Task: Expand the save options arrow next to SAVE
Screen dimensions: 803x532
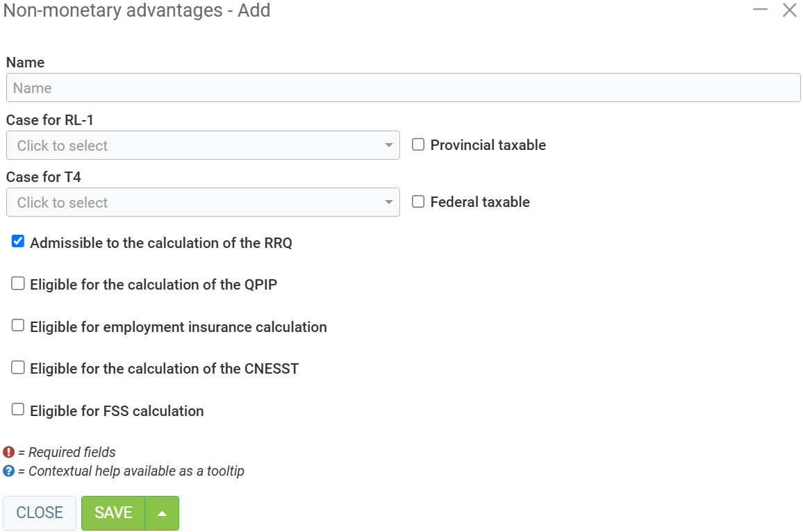Action: coord(162,513)
